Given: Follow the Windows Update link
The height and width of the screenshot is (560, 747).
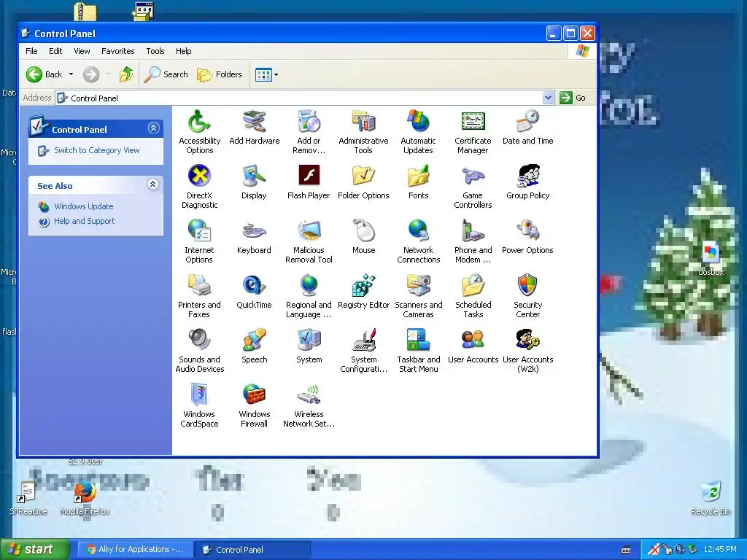Looking at the screenshot, I should (83, 206).
